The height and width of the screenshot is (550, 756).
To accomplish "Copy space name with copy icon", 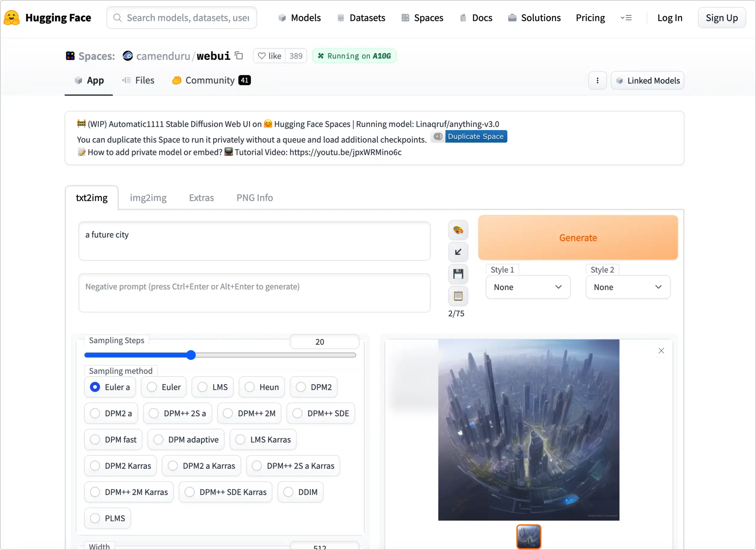I will 239,56.
